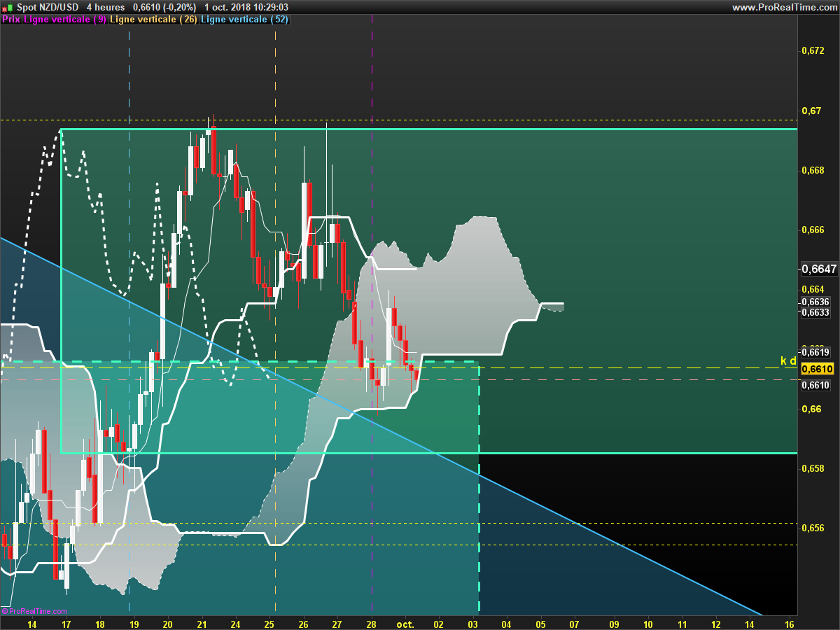Screen dimensions: 840x630
Task: Open the Ligne verticale (9) label
Action: click(65, 20)
